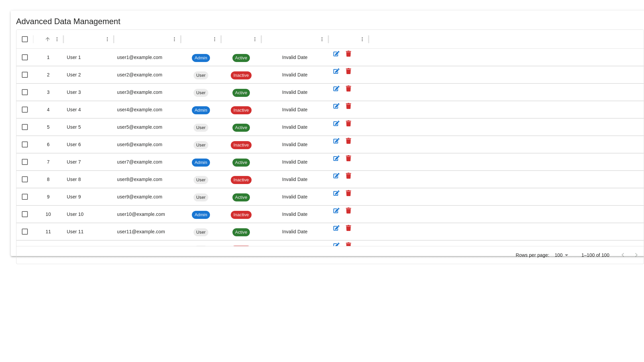Screen dimensions: 644x362
Task: Click the next page arrow button
Action: coord(636,255)
